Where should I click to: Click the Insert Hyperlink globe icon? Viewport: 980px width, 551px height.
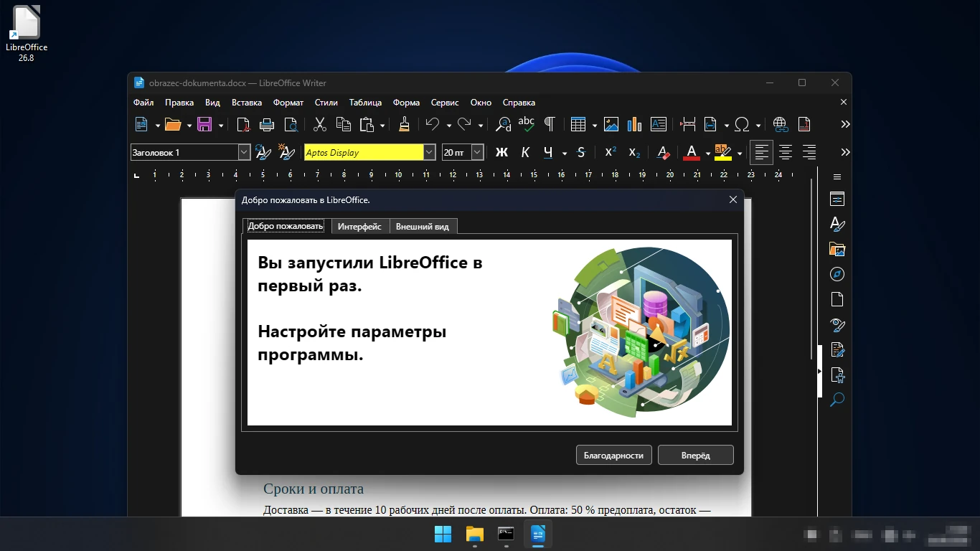point(781,124)
